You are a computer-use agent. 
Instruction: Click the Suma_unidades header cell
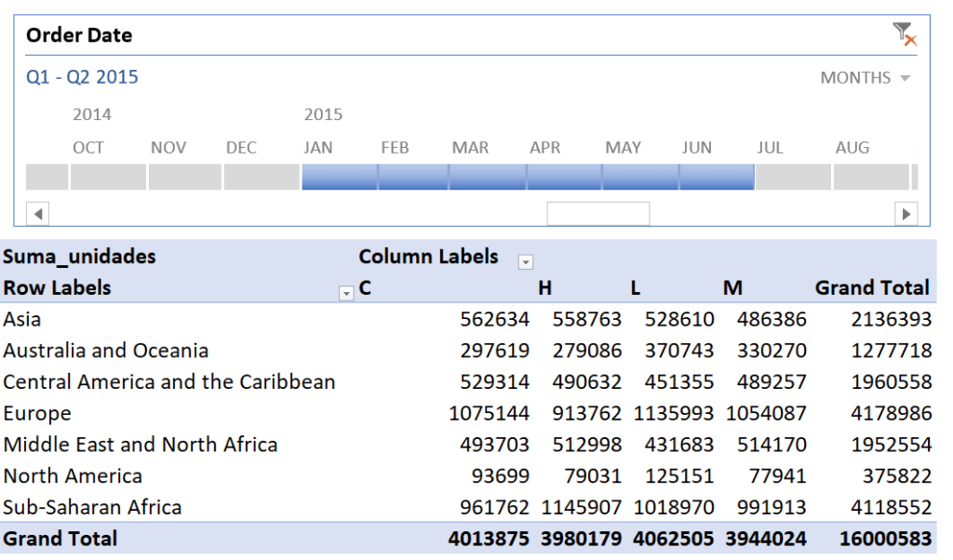click(x=79, y=257)
